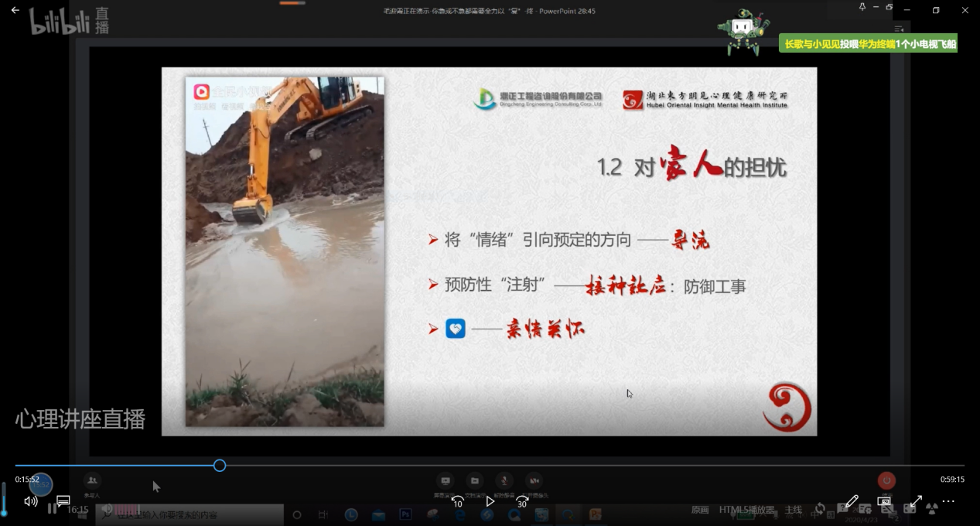Click the participants (参与人) icon

(x=92, y=481)
